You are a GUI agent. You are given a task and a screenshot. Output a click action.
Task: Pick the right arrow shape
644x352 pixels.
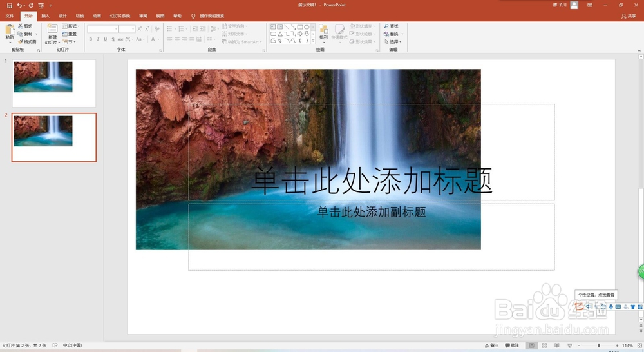pyautogui.click(x=300, y=34)
